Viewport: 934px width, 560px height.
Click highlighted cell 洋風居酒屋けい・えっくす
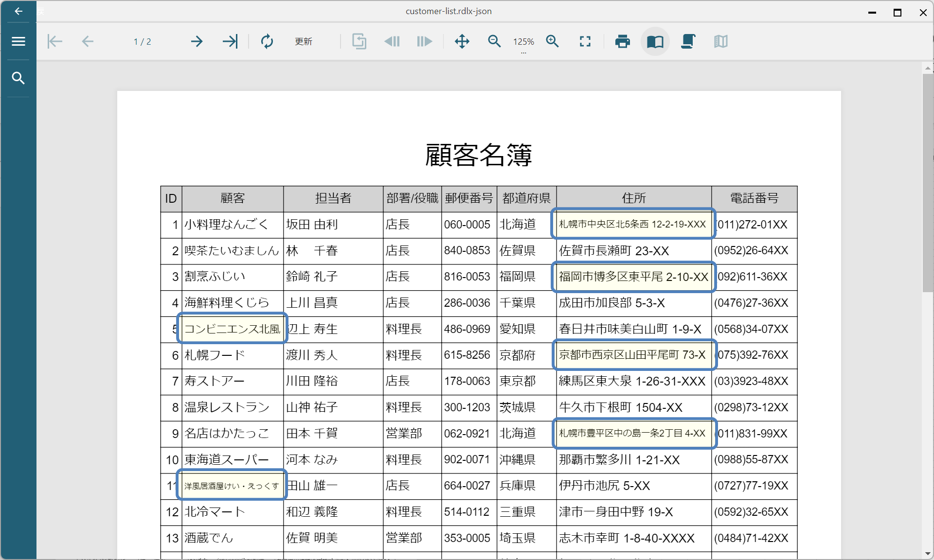click(232, 486)
